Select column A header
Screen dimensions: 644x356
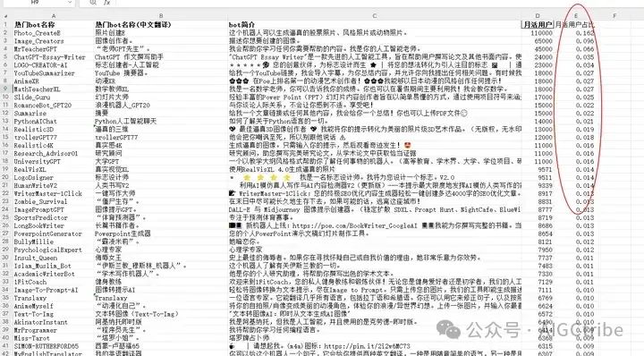[x=54, y=16]
